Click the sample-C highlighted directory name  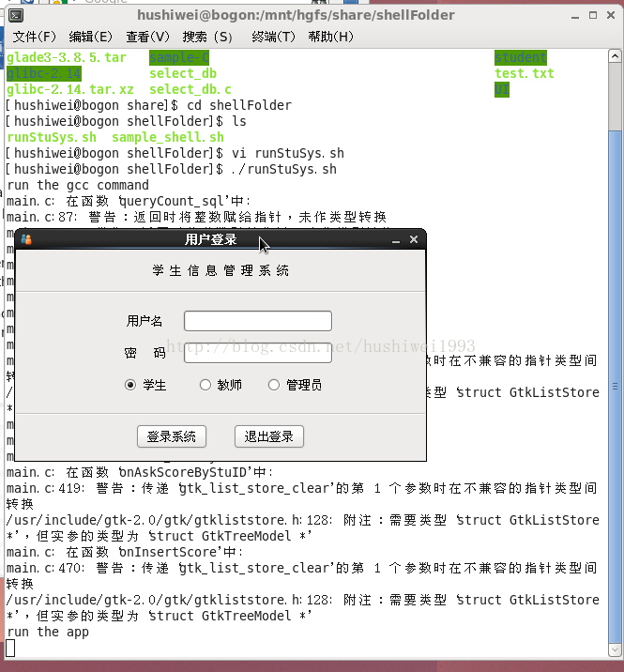[x=179, y=57]
